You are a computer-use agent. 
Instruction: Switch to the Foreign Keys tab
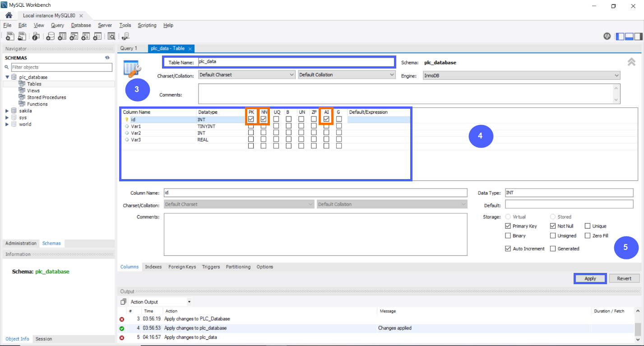click(182, 267)
